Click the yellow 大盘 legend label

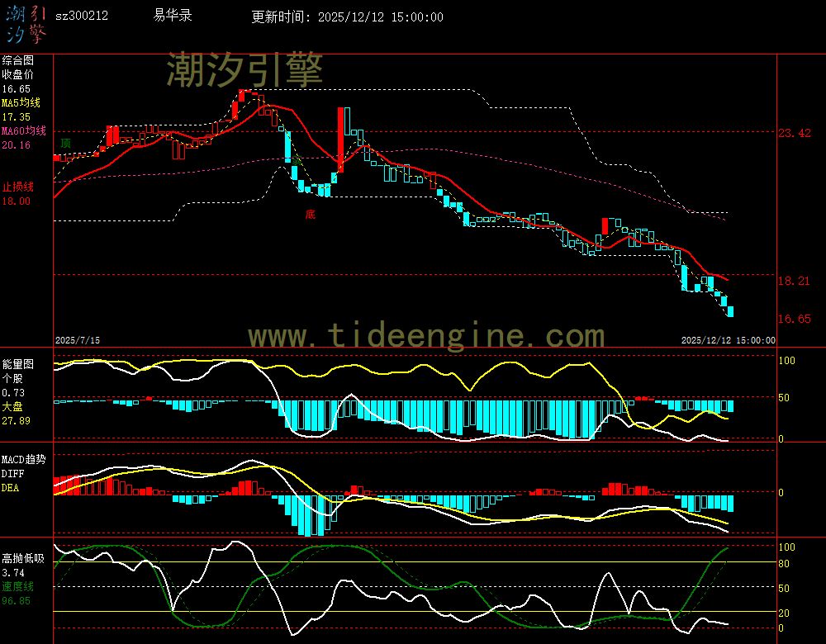(x=12, y=407)
